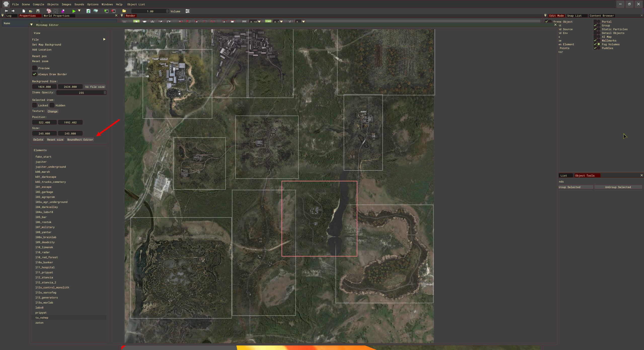Click the Background Size width field 1024.000
This screenshot has height=350, width=644.
point(44,87)
